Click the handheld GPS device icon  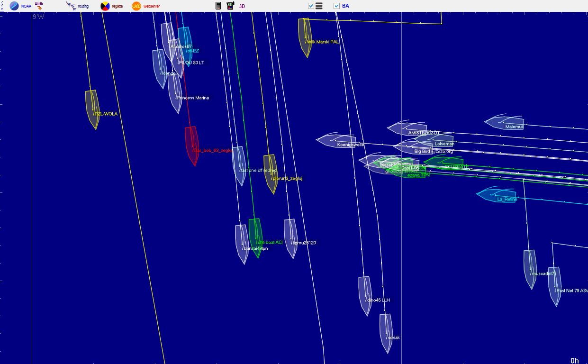(x=230, y=6)
